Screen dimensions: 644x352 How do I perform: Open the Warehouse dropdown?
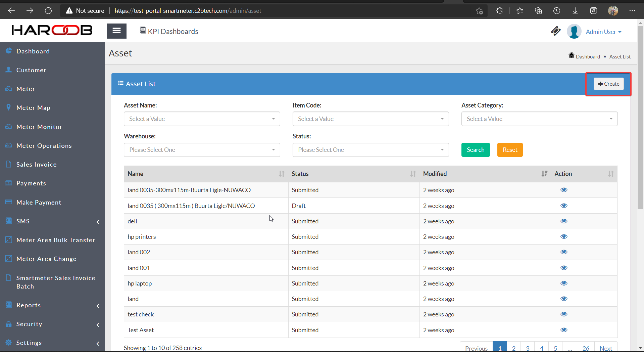point(202,150)
